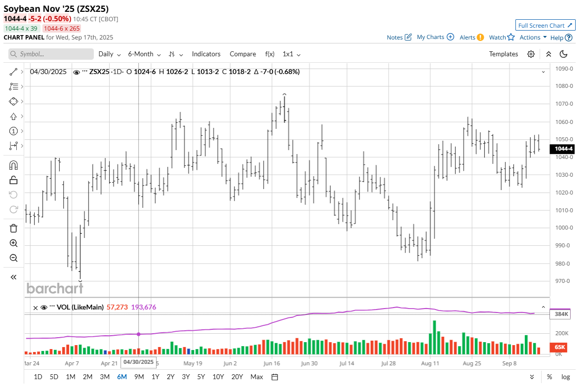Open the 6-Month range dropdown
Image resolution: width=588 pixels, height=391 pixels.
point(144,54)
